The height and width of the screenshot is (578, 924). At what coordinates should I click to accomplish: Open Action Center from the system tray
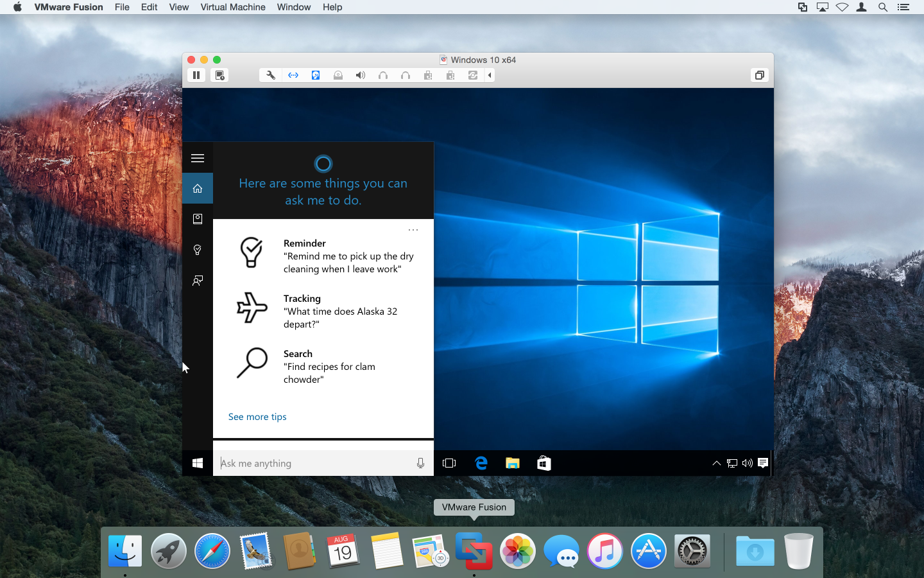tap(762, 463)
